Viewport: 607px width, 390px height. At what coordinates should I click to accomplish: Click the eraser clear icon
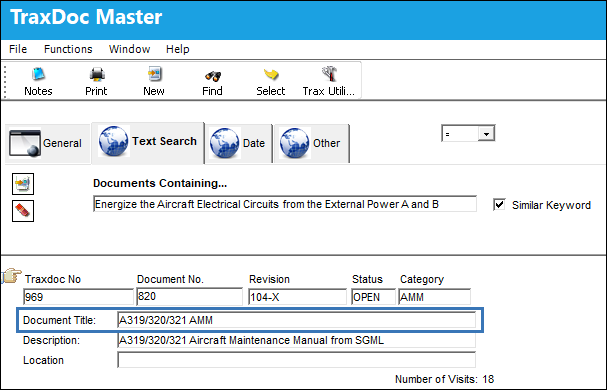tap(23, 211)
